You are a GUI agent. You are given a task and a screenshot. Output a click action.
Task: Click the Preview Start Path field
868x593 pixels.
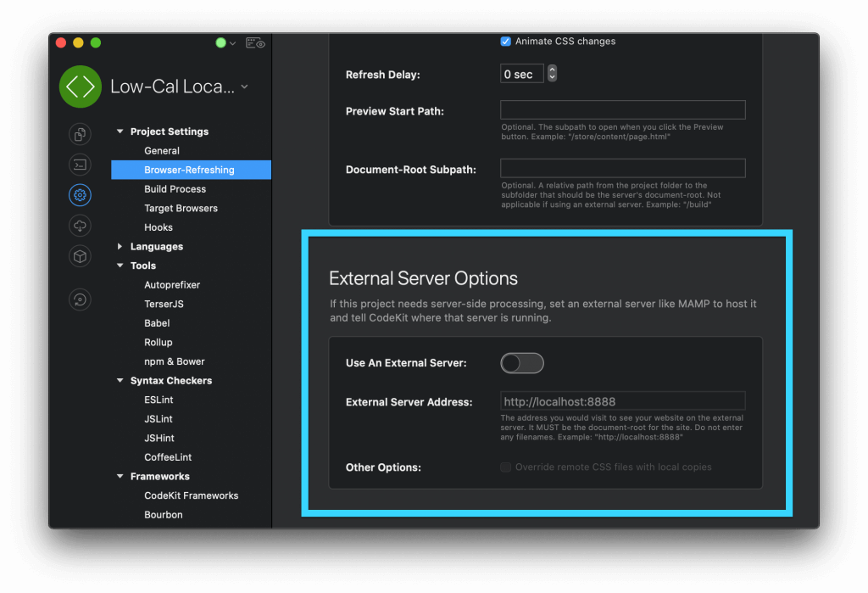click(x=623, y=109)
